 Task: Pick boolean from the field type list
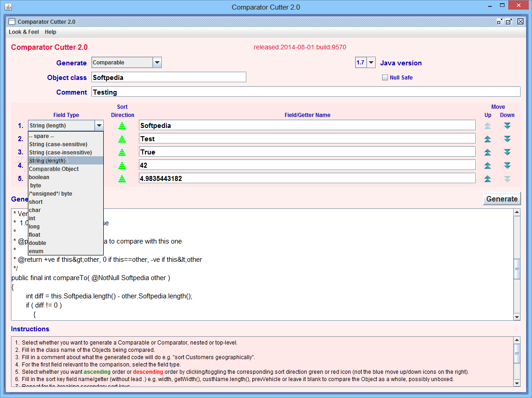pos(66,177)
